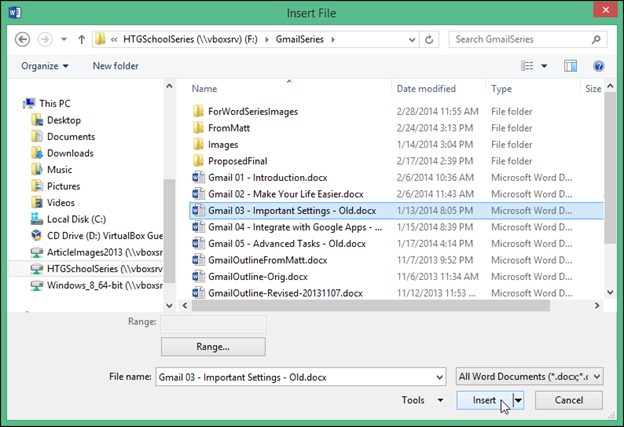
Task: Open the Organize menu
Action: tap(45, 66)
